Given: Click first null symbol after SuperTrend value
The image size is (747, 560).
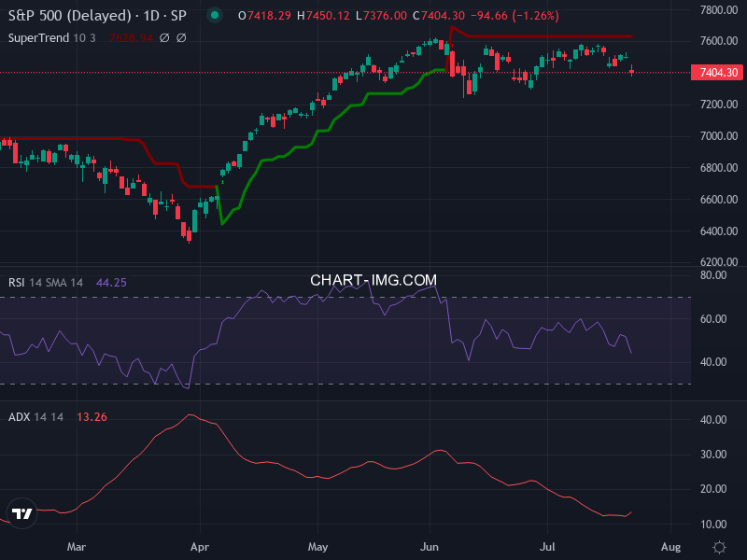Looking at the screenshot, I should point(164,37).
